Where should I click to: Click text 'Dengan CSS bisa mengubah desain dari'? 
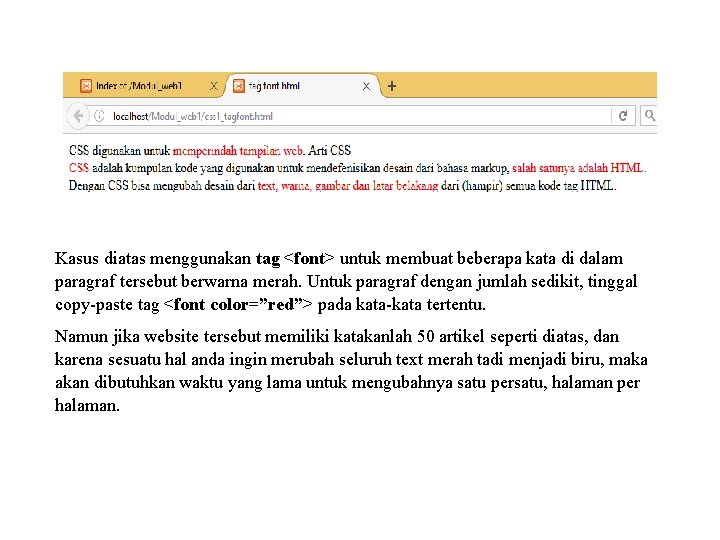click(x=162, y=186)
